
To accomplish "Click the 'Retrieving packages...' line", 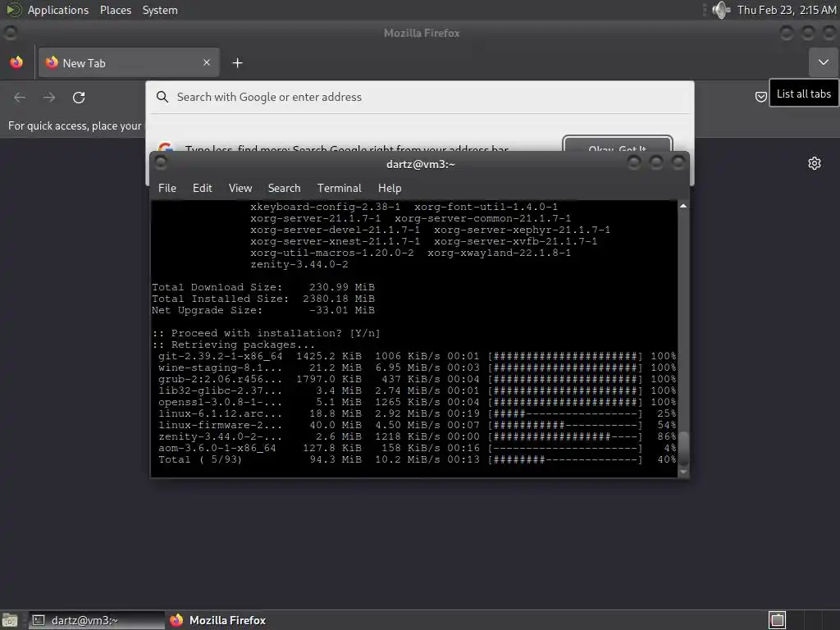I will click(x=234, y=345).
